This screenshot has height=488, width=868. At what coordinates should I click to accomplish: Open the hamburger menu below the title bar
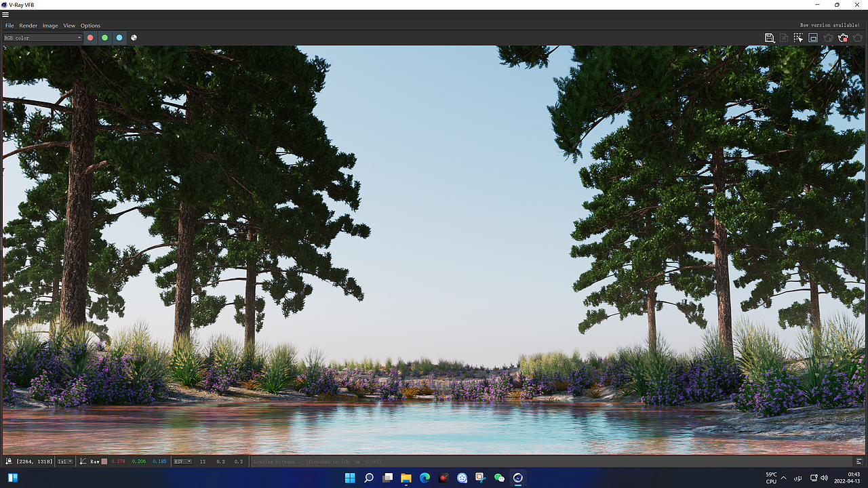point(5,14)
